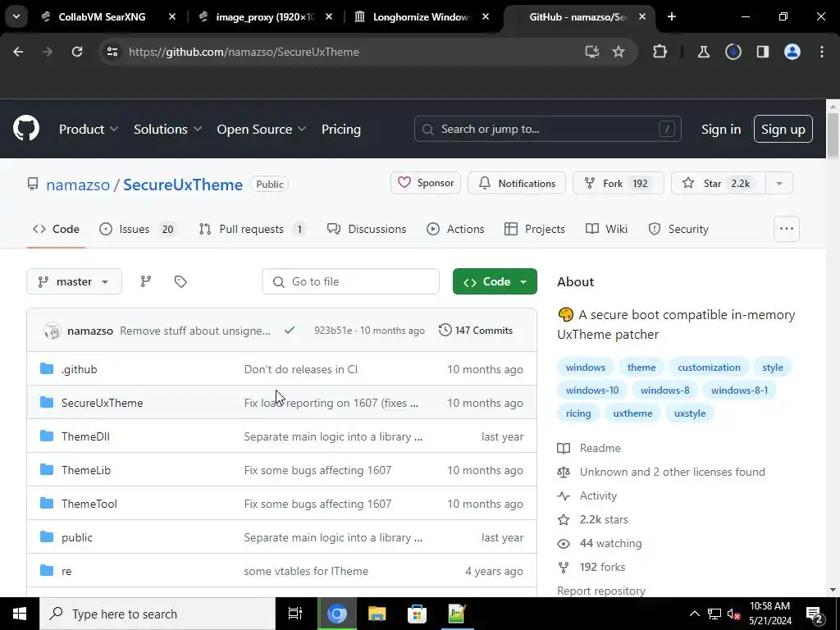Focus the Search or jump to field
840x630 pixels.
tap(547, 129)
